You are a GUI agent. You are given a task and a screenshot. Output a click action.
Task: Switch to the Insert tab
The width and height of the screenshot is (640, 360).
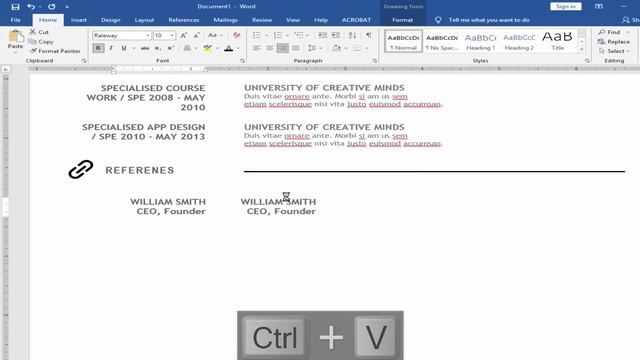pyautogui.click(x=78, y=20)
